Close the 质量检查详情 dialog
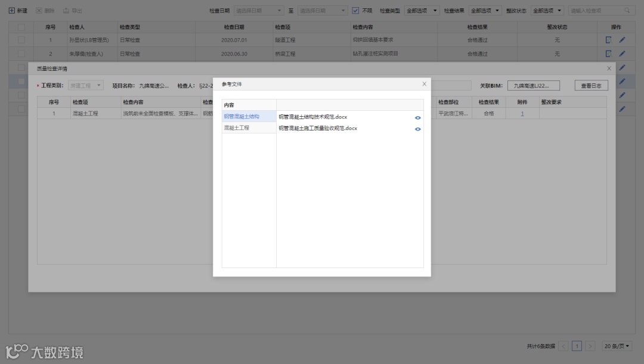644x364 pixels. click(x=609, y=69)
